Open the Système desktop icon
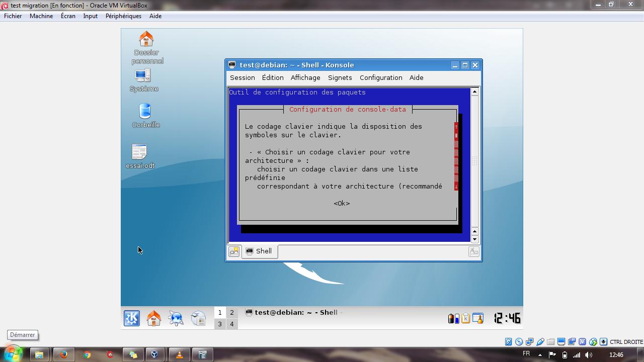This screenshot has width=644, height=362. tap(143, 80)
